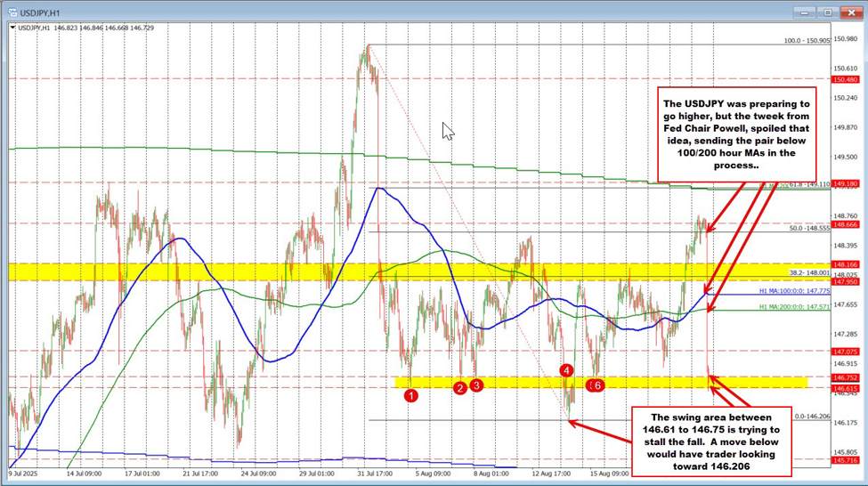The width and height of the screenshot is (868, 486).
Task: Click the 17 Jul 01:00 time label
Action: click(x=142, y=474)
